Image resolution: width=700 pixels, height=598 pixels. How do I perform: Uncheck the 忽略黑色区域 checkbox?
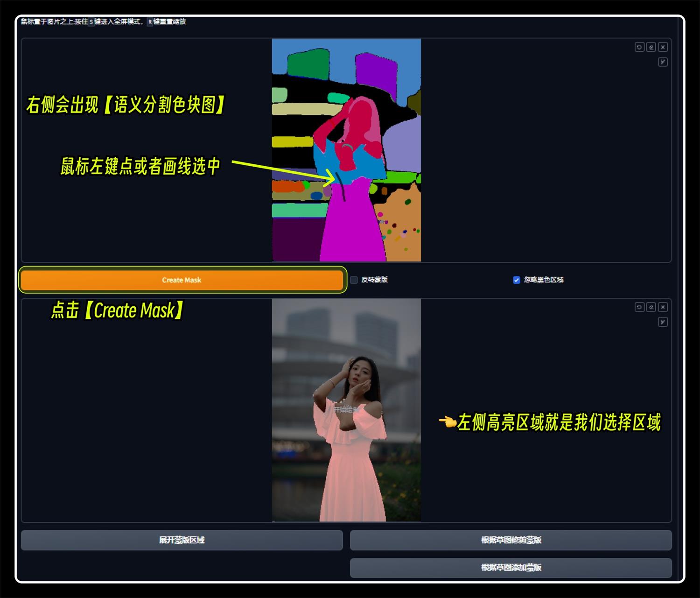pyautogui.click(x=517, y=280)
